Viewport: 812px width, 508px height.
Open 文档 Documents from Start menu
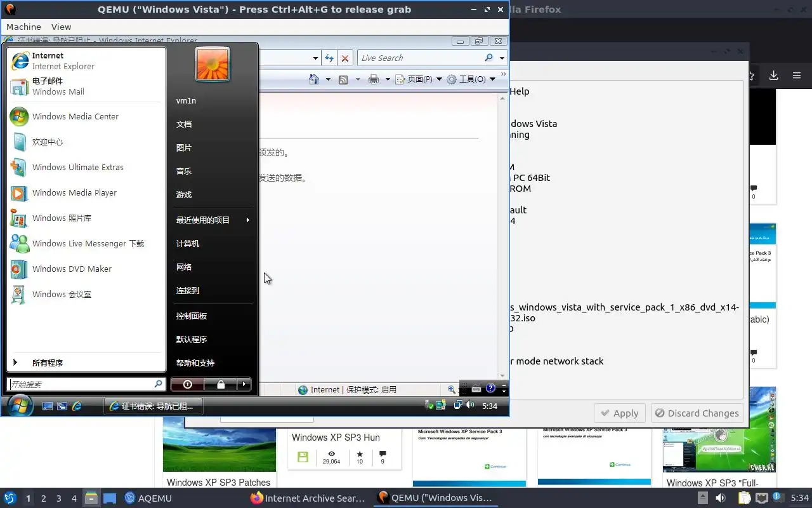[x=213, y=124]
